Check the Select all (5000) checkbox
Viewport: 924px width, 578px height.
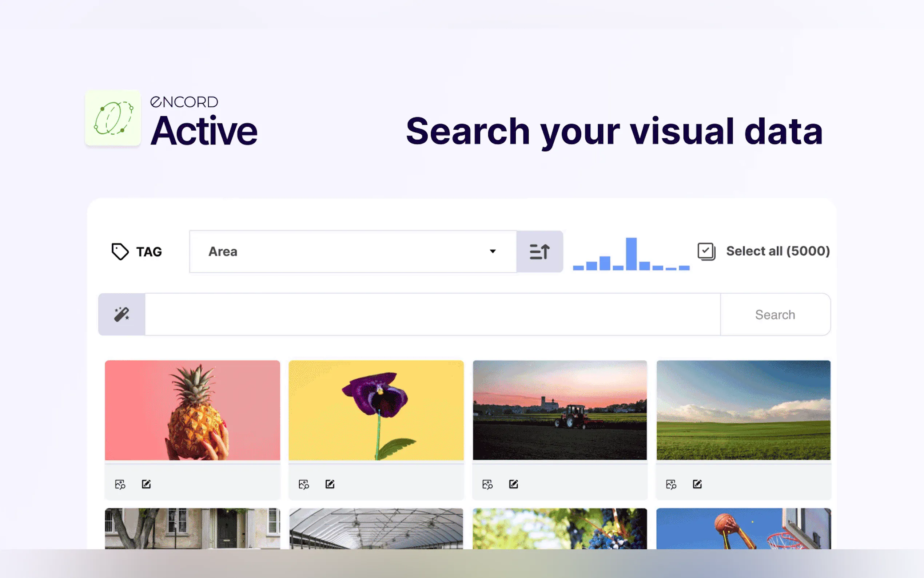(706, 252)
